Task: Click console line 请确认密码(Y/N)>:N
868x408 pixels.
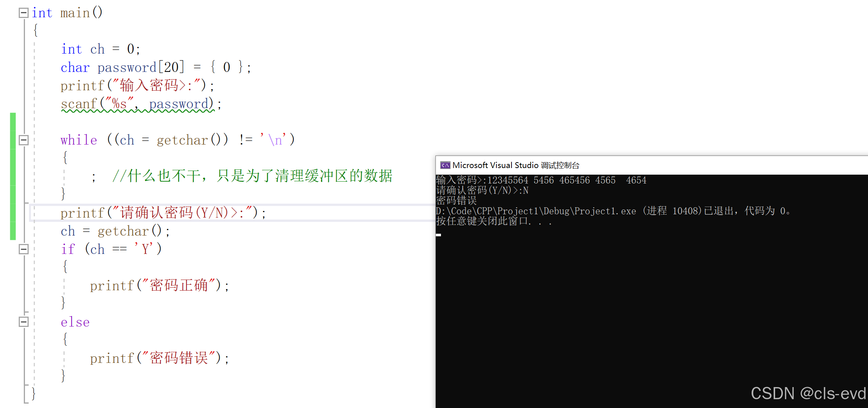Action: coord(482,190)
